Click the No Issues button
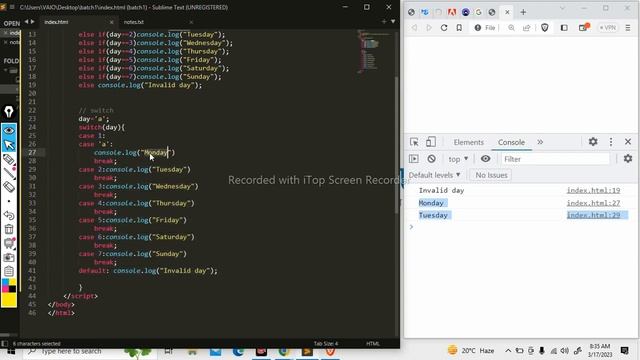The height and width of the screenshot is (360, 640). [x=491, y=175]
